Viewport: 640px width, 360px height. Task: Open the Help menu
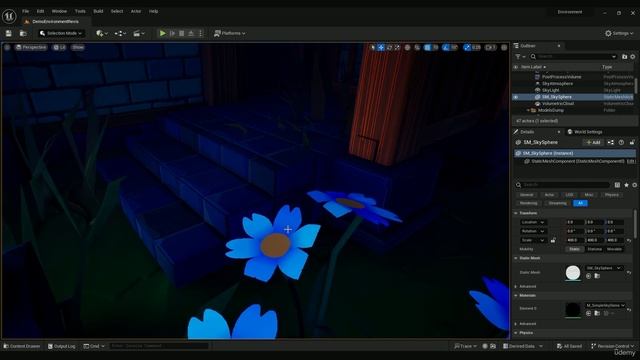(x=153, y=11)
